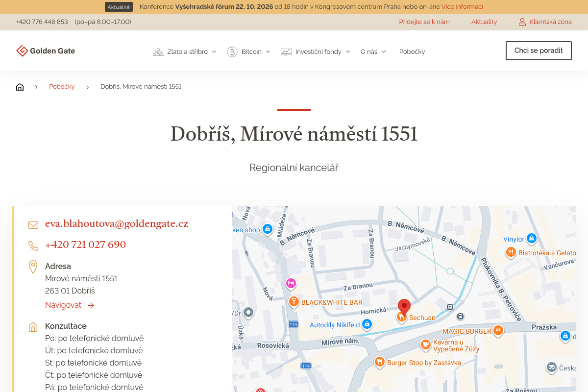Viewport: 588px width, 392px height.
Task: Click the gold bars icon beside Zlato a stříbro
Action: [158, 52]
